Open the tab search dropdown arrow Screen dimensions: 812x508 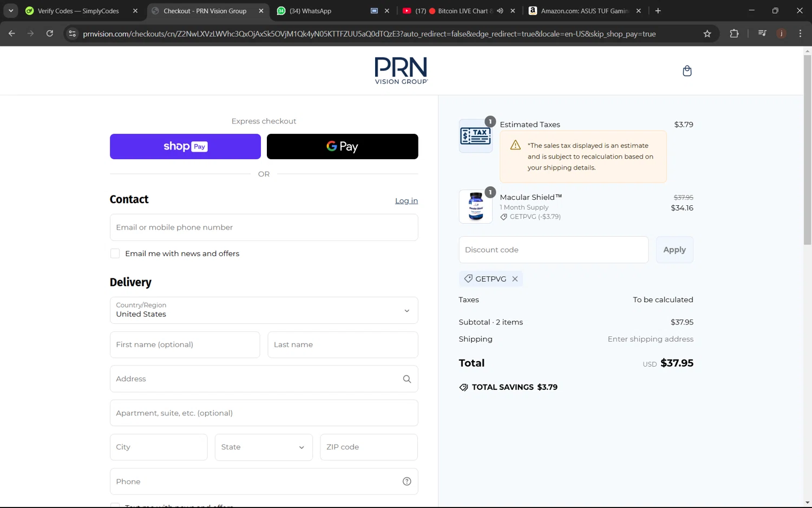(10, 11)
